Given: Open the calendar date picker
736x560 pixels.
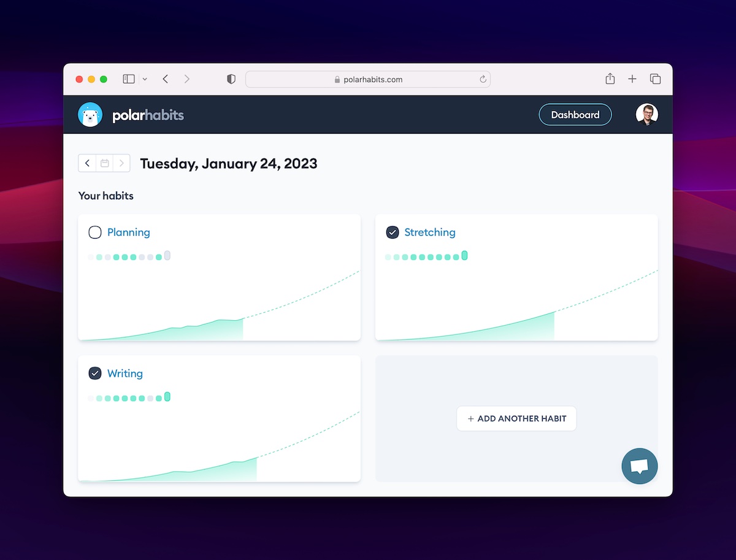Looking at the screenshot, I should [x=105, y=163].
